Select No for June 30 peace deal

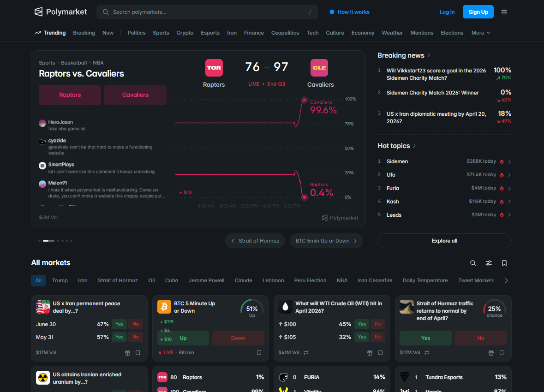(x=136, y=324)
